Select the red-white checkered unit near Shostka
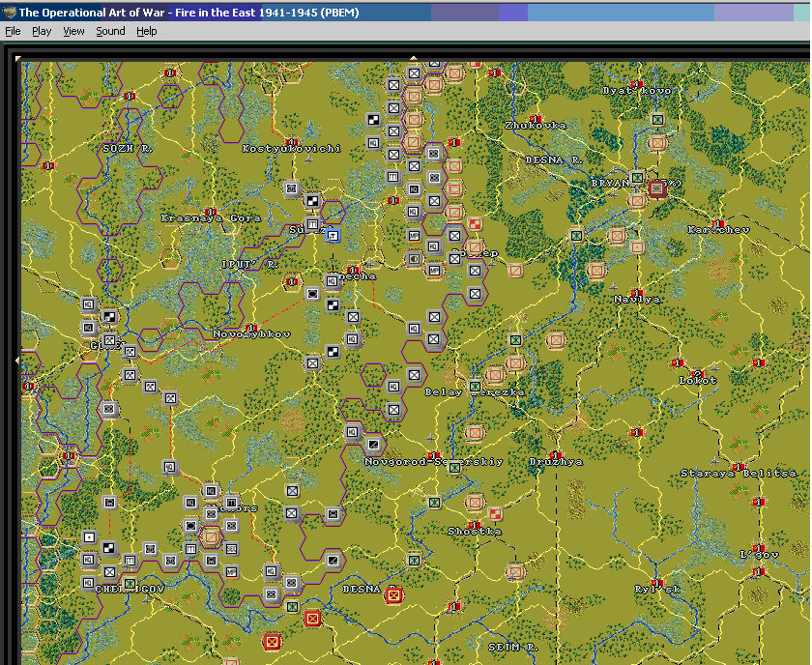This screenshot has width=812, height=665. [495, 514]
